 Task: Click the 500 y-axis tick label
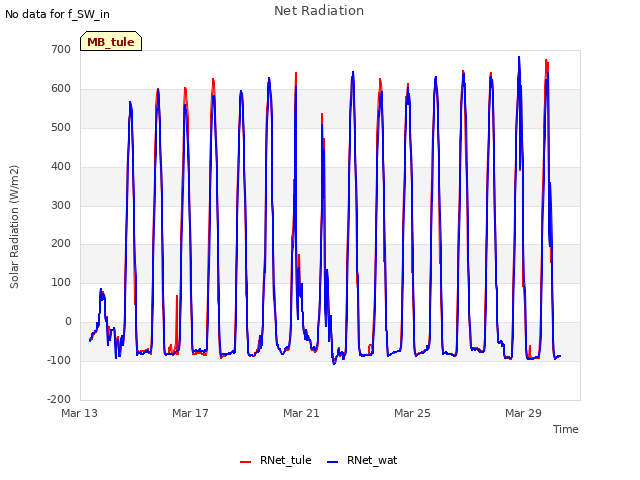pos(61,127)
